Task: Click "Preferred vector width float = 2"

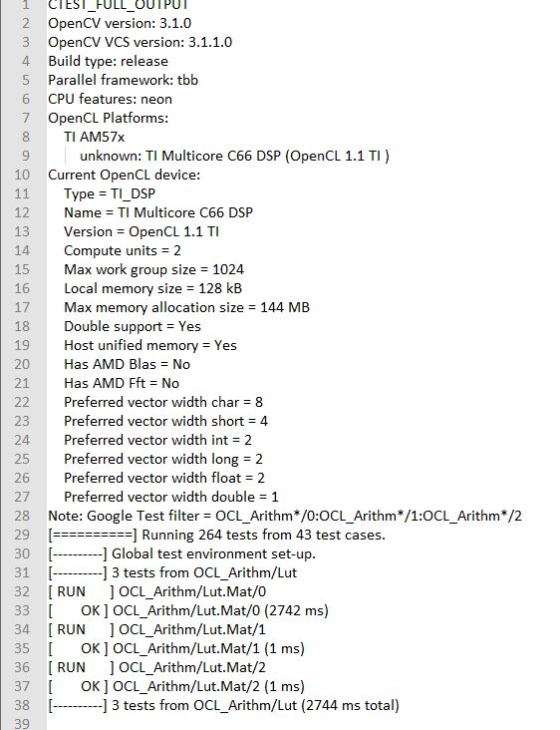Action: point(164,478)
